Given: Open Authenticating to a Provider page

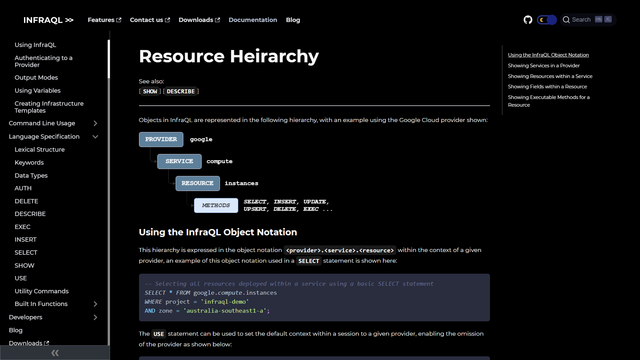Looking at the screenshot, I should click(x=43, y=61).
